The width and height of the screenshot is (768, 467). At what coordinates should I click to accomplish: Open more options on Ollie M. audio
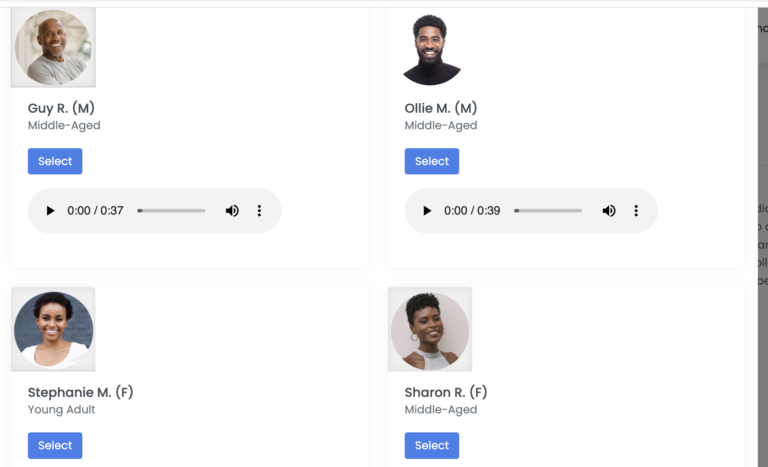point(636,211)
